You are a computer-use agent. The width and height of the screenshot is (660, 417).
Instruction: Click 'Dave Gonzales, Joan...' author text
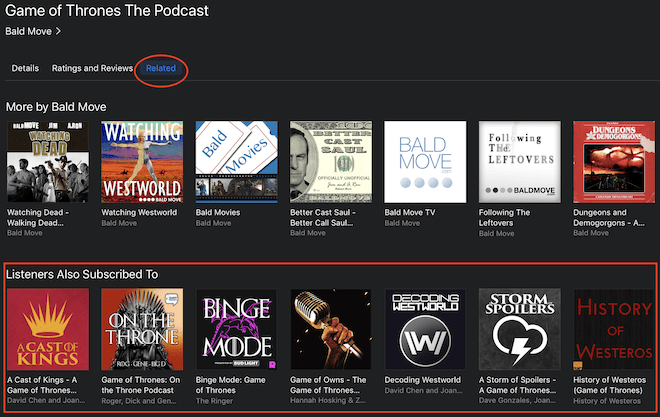click(517, 401)
